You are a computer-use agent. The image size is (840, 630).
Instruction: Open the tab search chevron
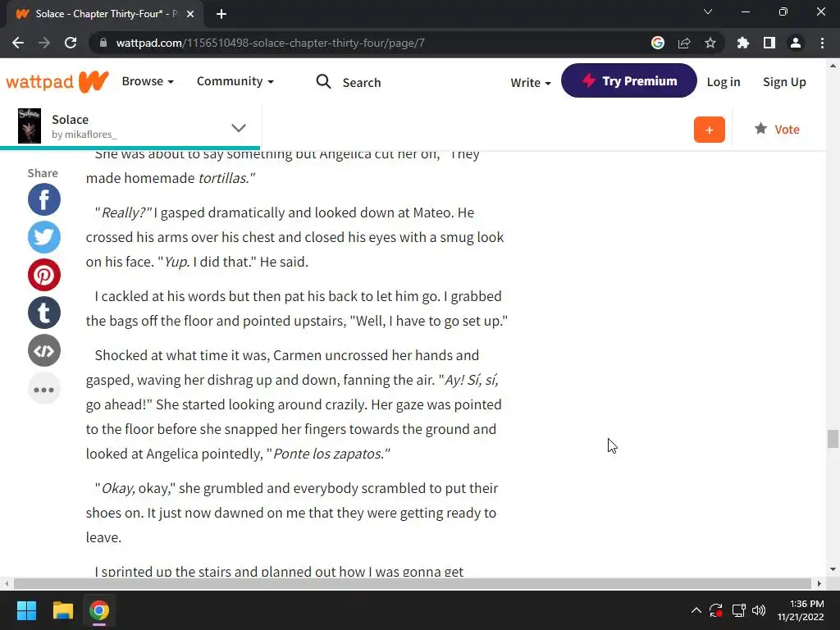click(x=708, y=11)
